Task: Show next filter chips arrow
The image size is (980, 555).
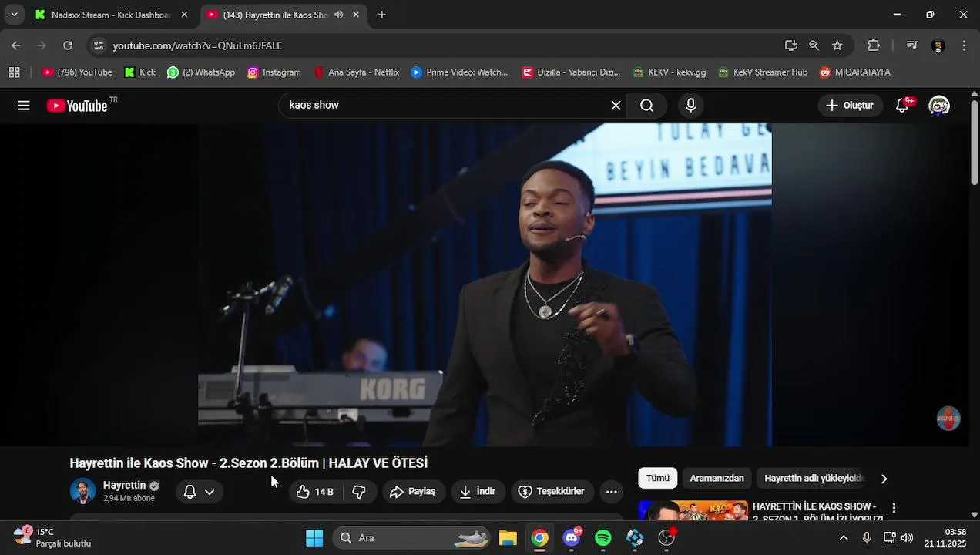Action: coord(884,479)
